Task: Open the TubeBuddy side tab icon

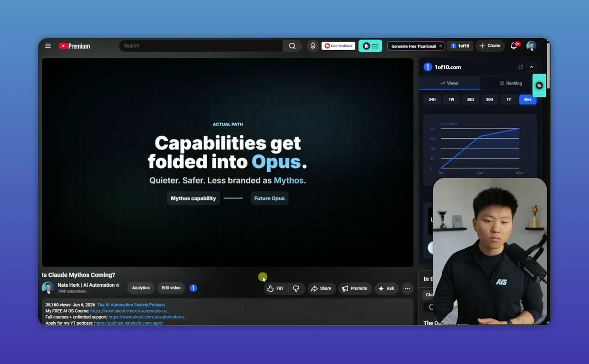Action: pyautogui.click(x=539, y=85)
